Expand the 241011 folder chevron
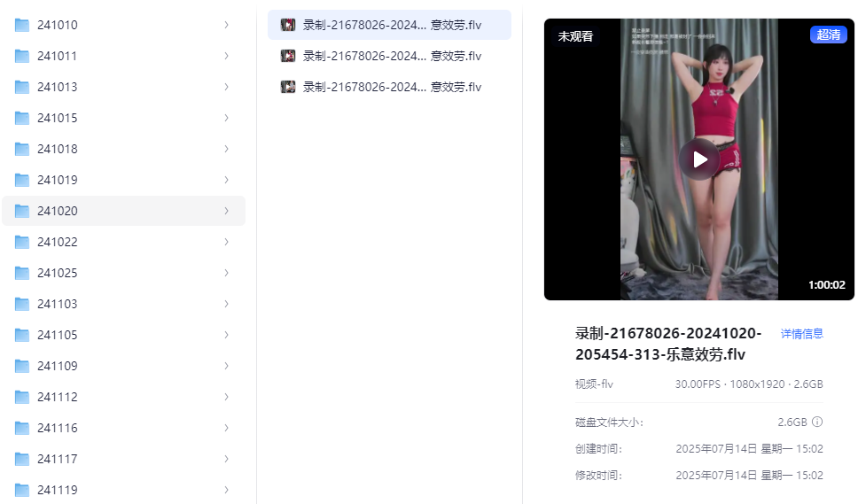Image resolution: width=858 pixels, height=504 pixels. pyautogui.click(x=227, y=57)
